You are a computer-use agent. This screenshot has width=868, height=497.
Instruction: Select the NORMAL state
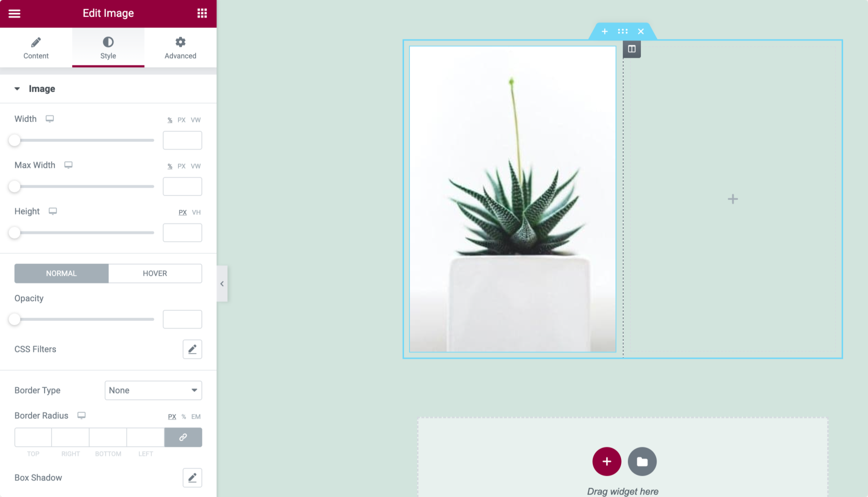(x=61, y=273)
